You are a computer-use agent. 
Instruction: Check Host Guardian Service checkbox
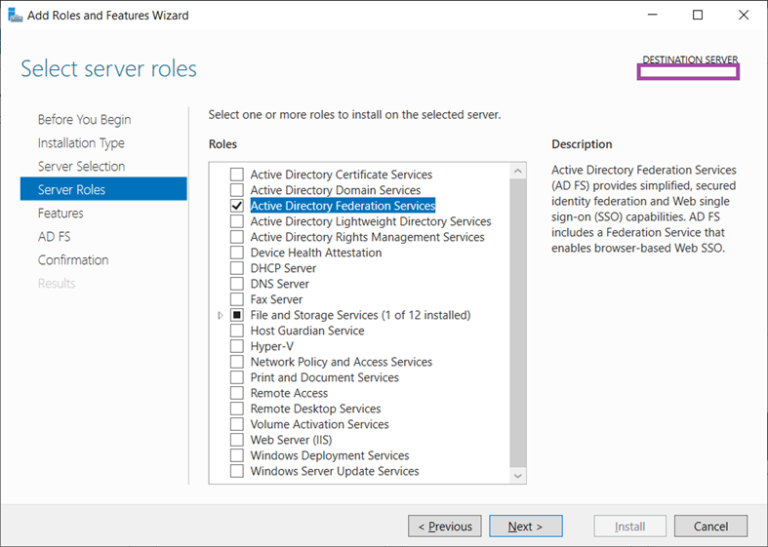(237, 331)
